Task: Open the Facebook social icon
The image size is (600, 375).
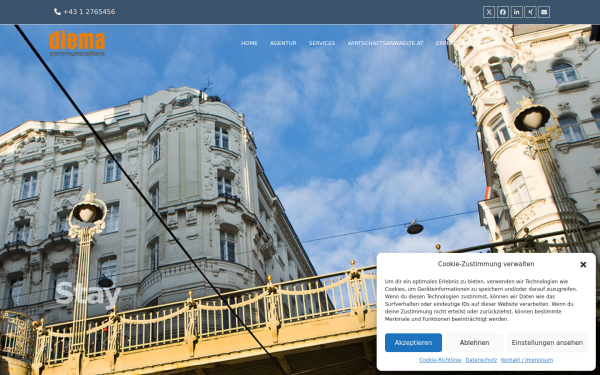Action: (502, 12)
